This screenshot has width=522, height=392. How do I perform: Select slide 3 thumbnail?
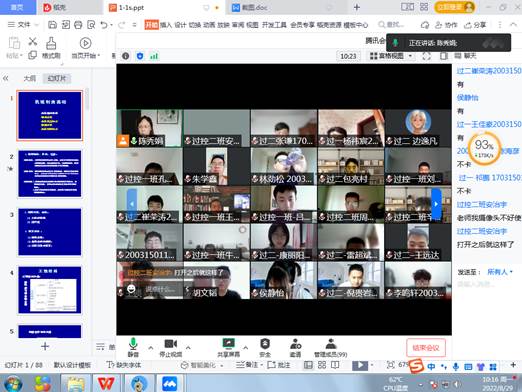[x=50, y=232]
